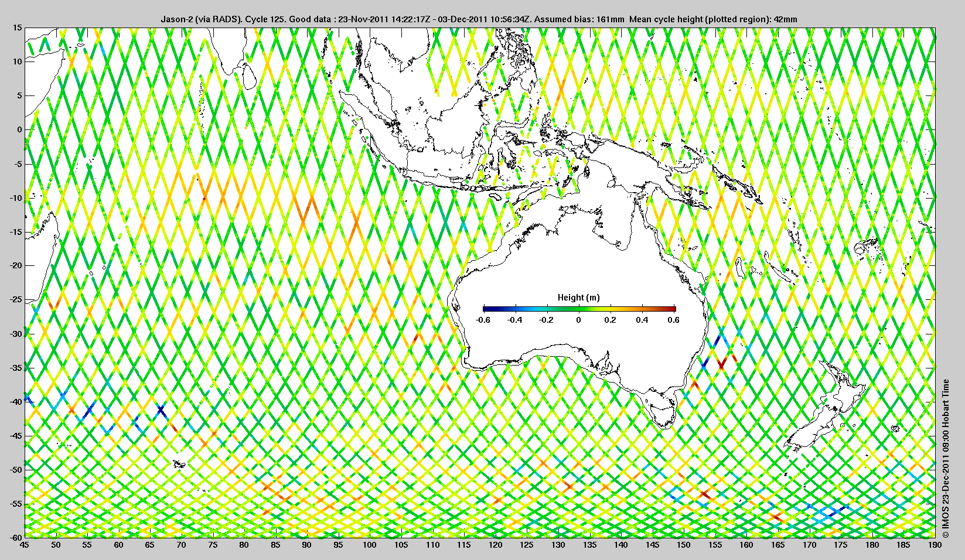Screen dimensions: 965x560
Task: Select the 0.6 colorbar label
Action: [674, 320]
